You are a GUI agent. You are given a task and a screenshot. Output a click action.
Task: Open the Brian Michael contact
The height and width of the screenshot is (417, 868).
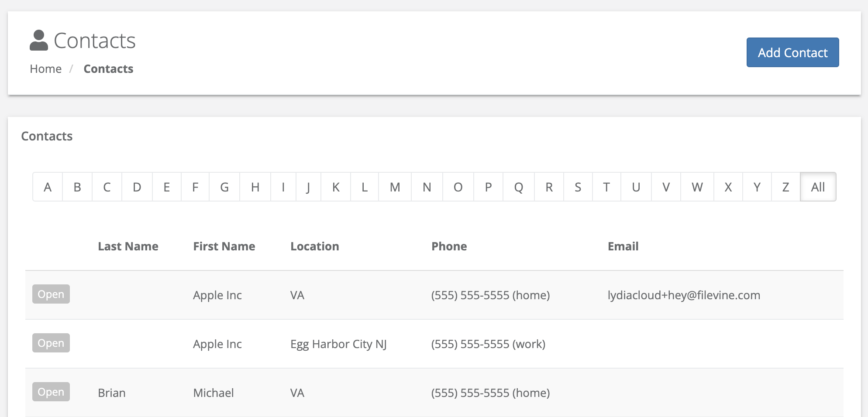pyautogui.click(x=51, y=392)
